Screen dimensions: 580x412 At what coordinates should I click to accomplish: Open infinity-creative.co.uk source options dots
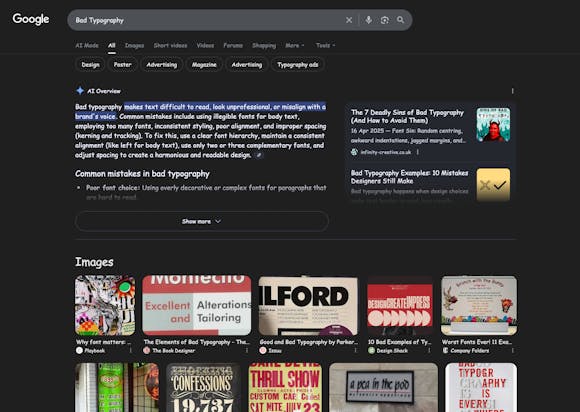[418, 152]
